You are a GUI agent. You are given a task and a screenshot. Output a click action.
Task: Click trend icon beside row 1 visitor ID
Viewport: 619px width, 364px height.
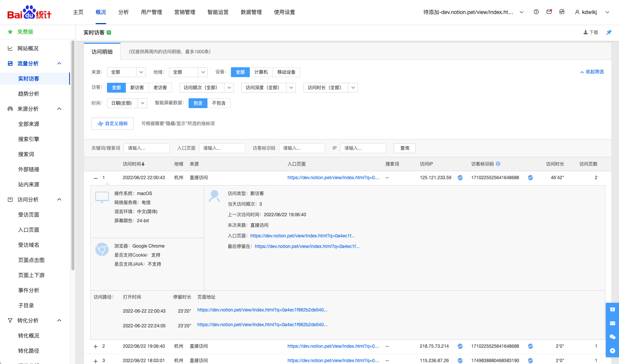(531, 178)
